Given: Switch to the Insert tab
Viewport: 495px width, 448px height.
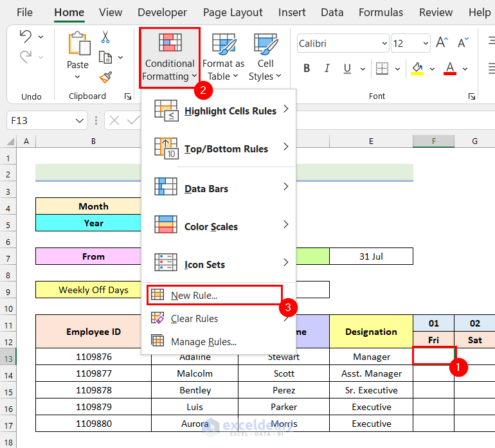Looking at the screenshot, I should click(x=292, y=12).
